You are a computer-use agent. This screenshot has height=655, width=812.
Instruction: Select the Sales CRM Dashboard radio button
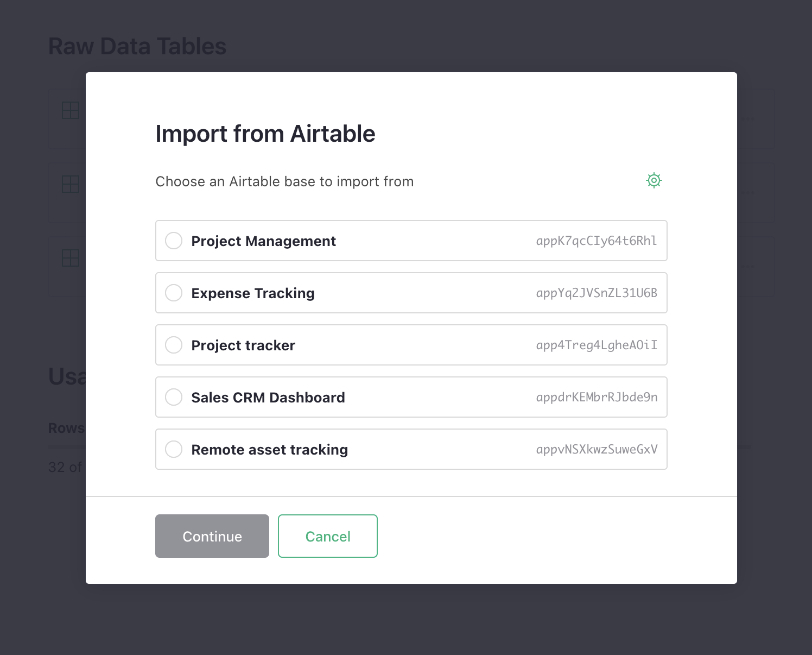(x=174, y=397)
